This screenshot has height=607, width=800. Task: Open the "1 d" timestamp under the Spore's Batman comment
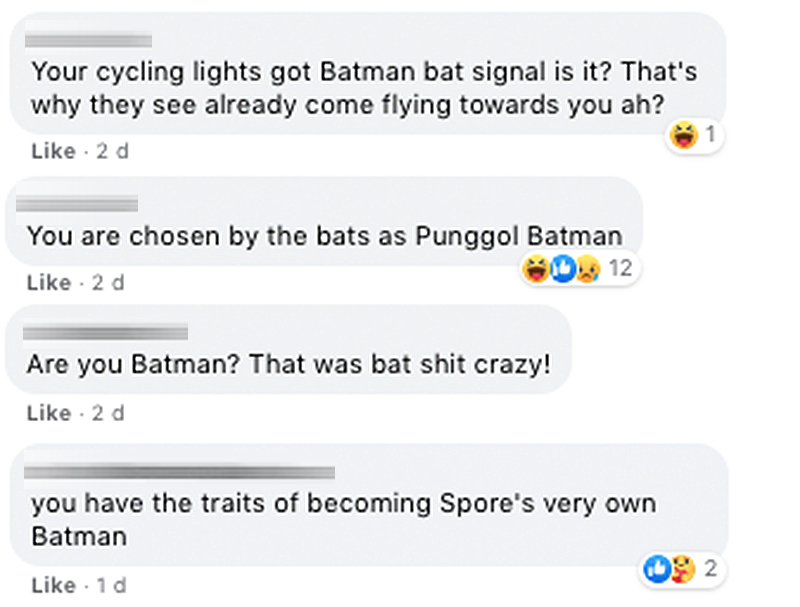[x=112, y=585]
